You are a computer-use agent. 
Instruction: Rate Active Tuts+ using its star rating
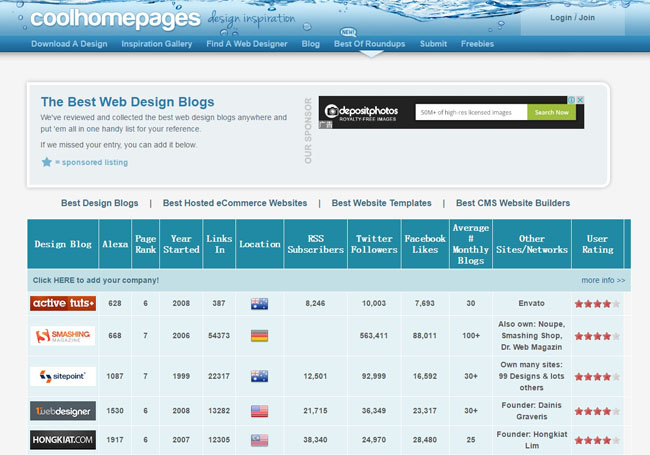tap(597, 303)
